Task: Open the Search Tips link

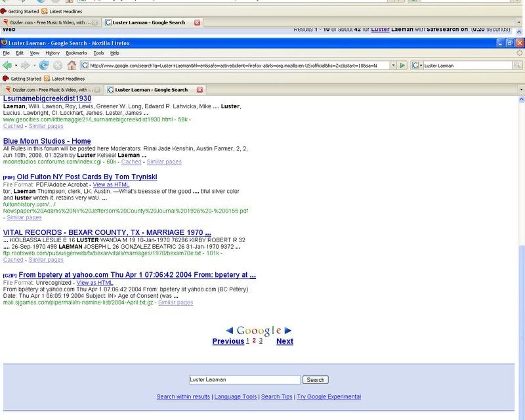Action: click(x=276, y=397)
